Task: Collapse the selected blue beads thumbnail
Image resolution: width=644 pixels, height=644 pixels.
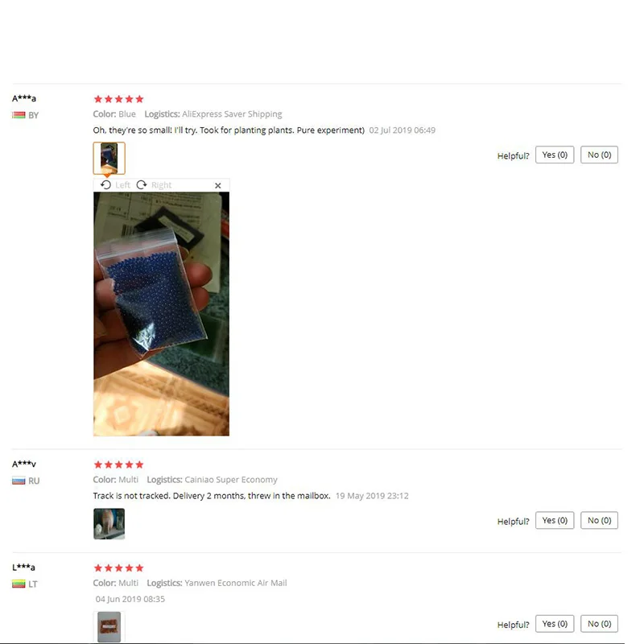Action: point(109,158)
